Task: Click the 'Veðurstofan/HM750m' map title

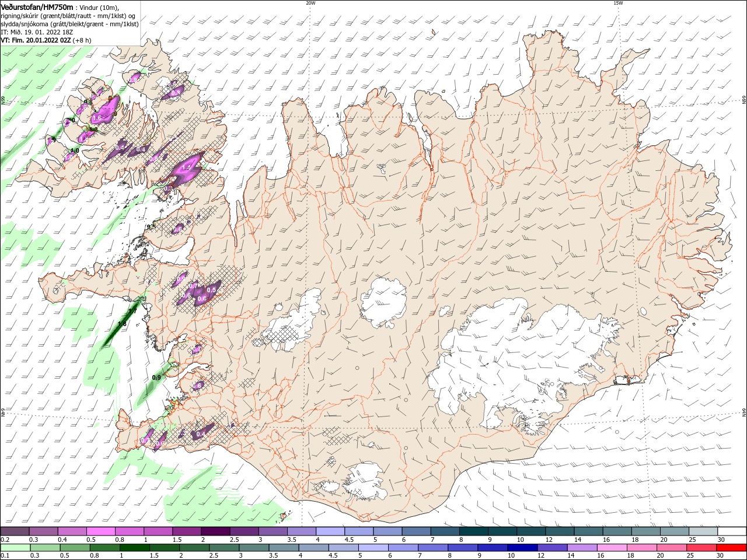Action: click(x=37, y=6)
